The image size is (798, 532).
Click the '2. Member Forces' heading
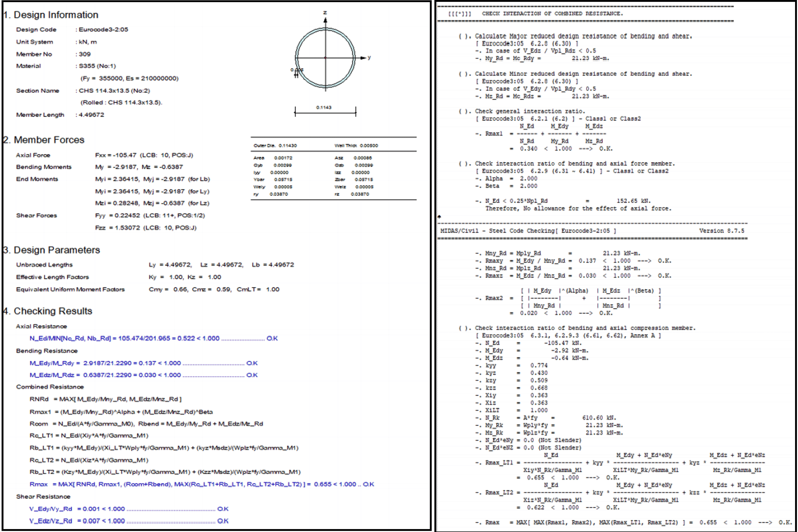tap(44, 140)
